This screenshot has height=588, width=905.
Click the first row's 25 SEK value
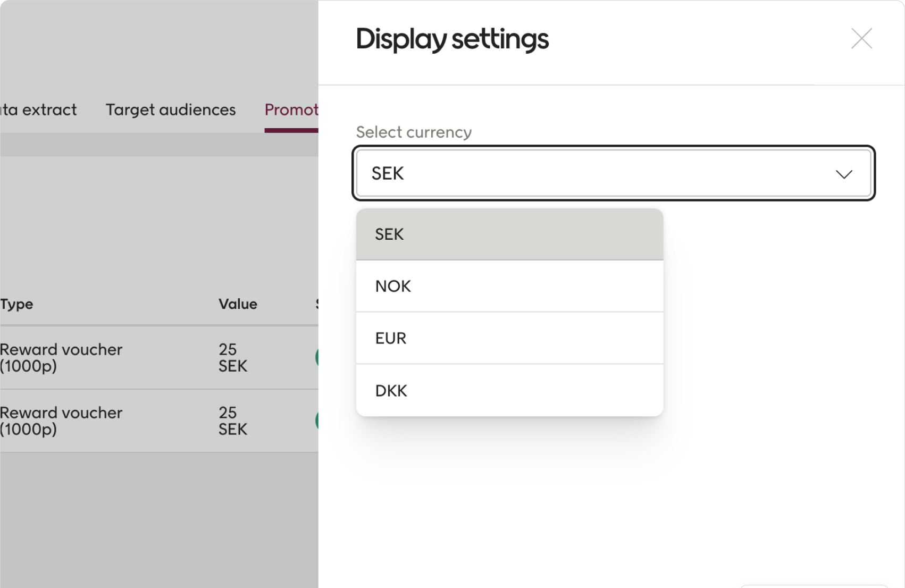point(233,358)
